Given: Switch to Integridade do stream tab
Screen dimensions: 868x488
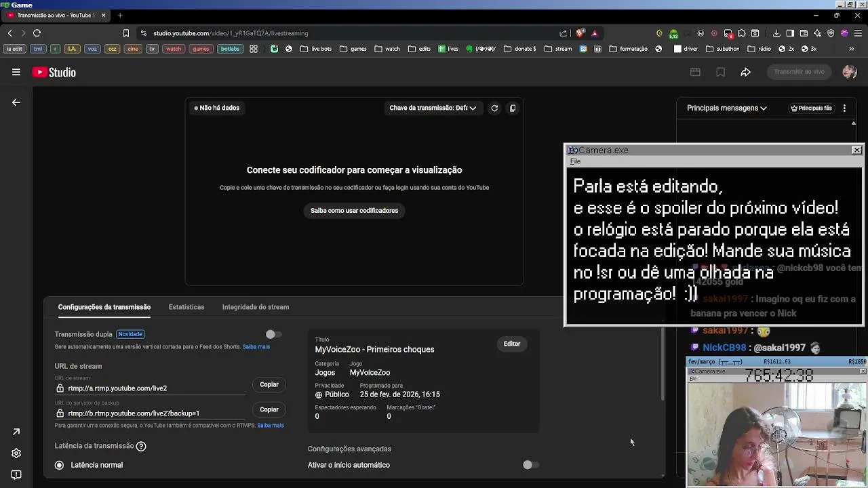Looking at the screenshot, I should [256, 307].
